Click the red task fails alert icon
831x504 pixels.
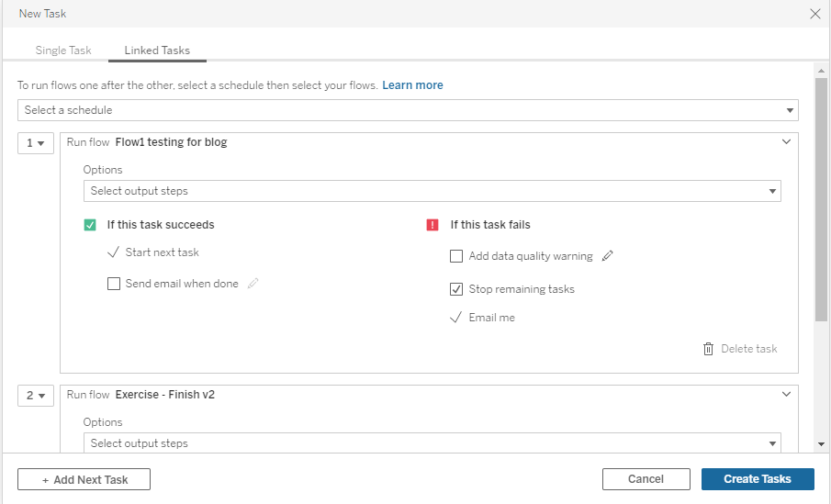point(432,225)
